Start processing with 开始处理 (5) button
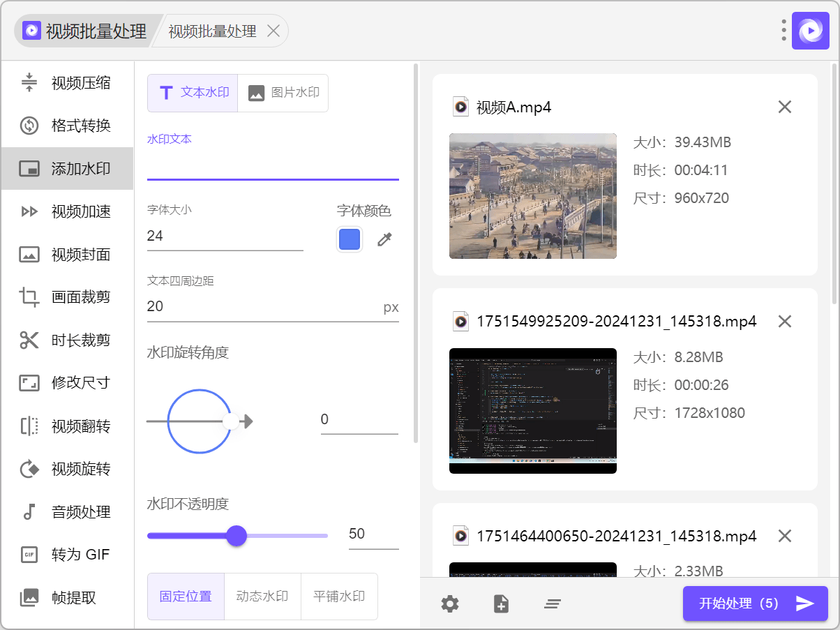 tap(756, 603)
